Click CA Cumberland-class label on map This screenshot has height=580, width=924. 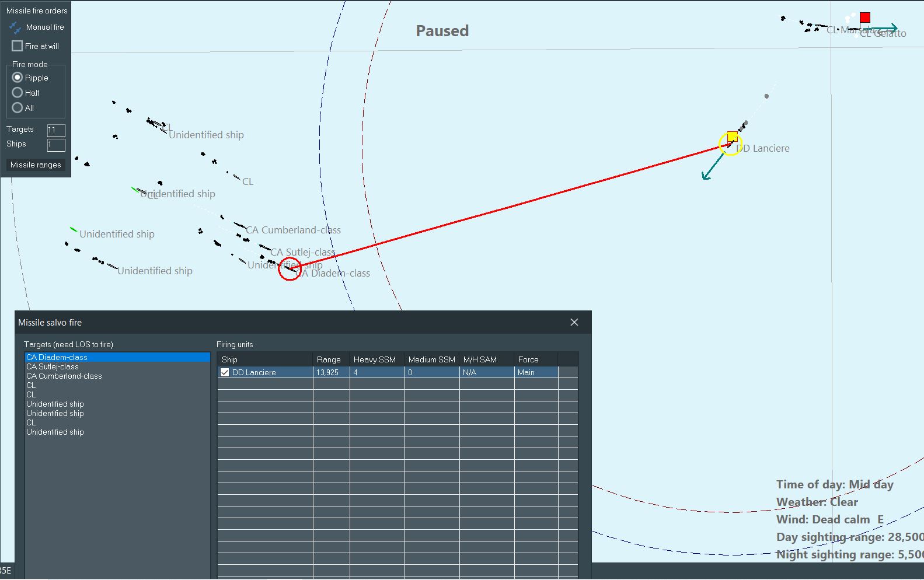click(x=293, y=230)
